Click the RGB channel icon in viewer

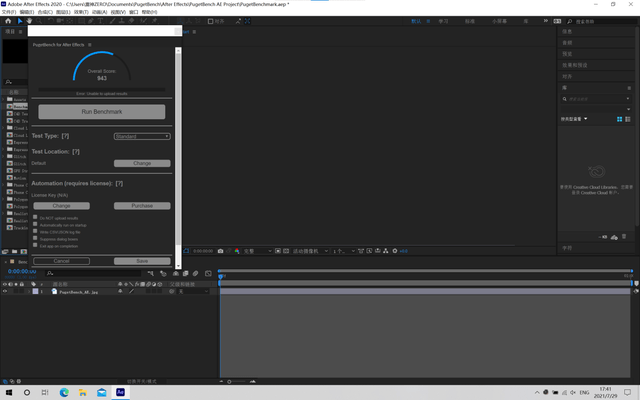(237, 251)
